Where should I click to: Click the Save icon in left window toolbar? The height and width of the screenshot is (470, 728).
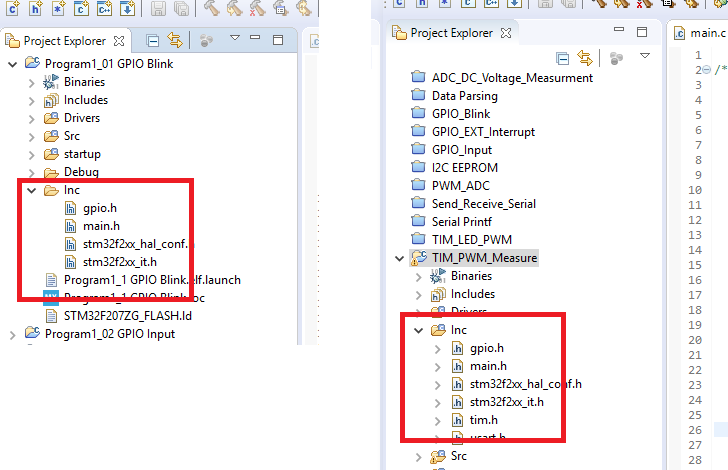point(158,8)
